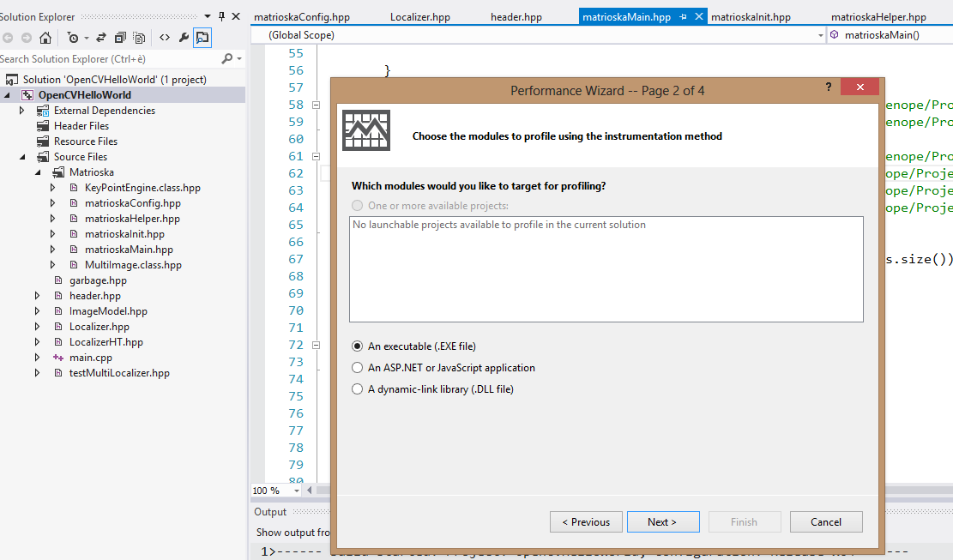Click the Home icon in Solution Explorer toolbar
This screenshot has width=953, height=560.
point(45,38)
